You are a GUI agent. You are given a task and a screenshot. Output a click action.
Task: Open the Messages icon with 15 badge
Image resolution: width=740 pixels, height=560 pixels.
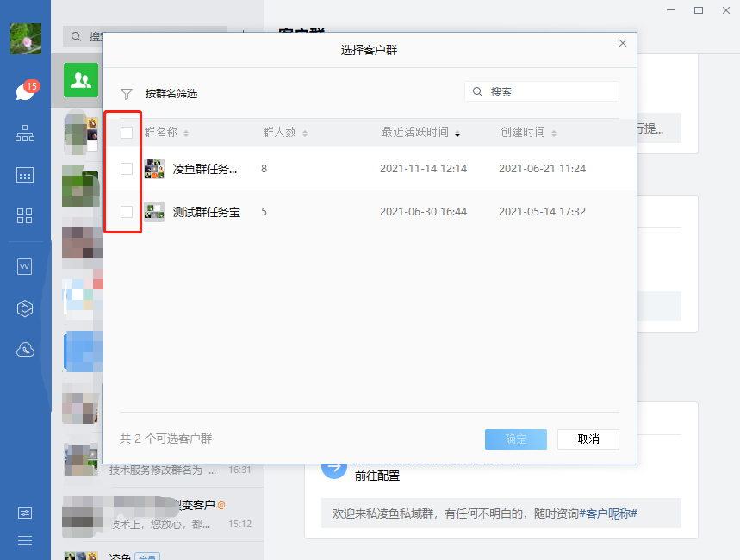25,92
